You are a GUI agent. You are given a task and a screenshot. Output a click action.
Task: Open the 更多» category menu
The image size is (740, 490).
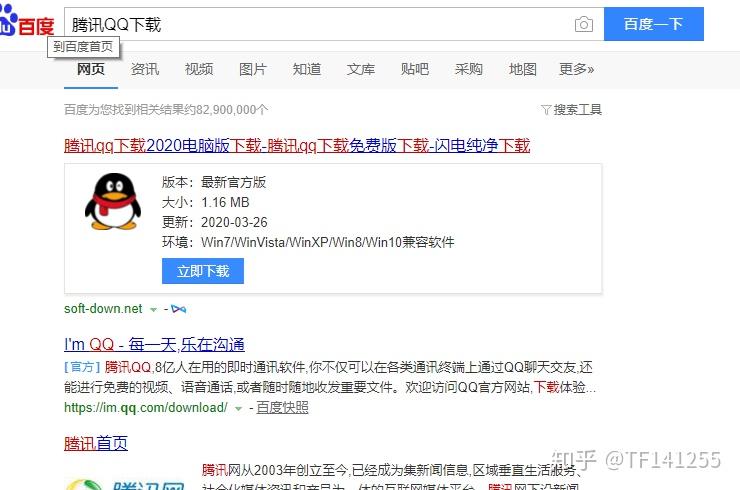tap(576, 69)
